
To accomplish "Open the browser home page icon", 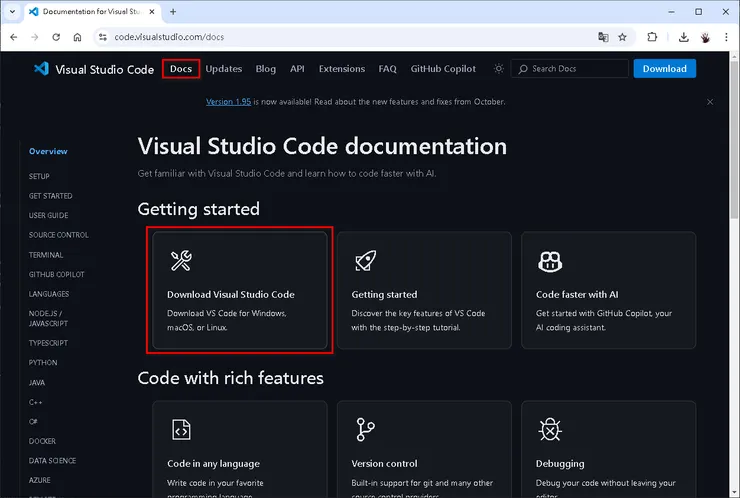I will pos(77,37).
